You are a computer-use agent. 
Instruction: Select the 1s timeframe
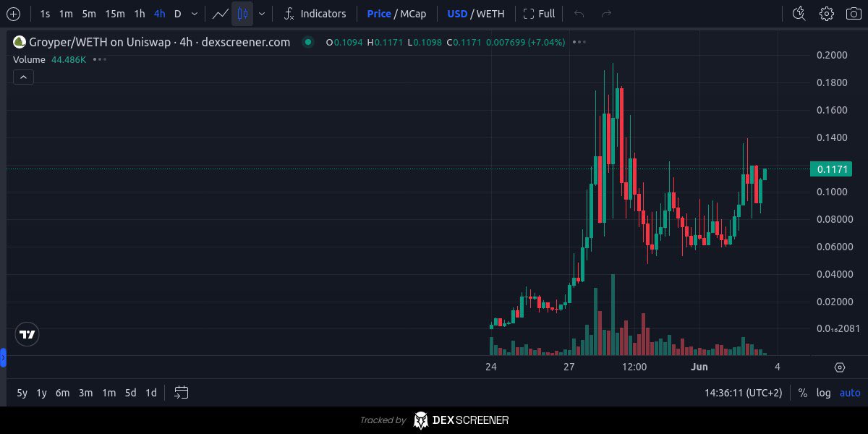(45, 14)
